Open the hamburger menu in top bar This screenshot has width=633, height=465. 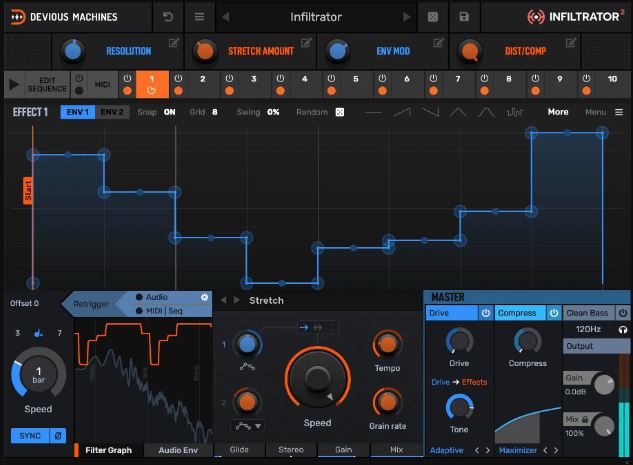[199, 17]
